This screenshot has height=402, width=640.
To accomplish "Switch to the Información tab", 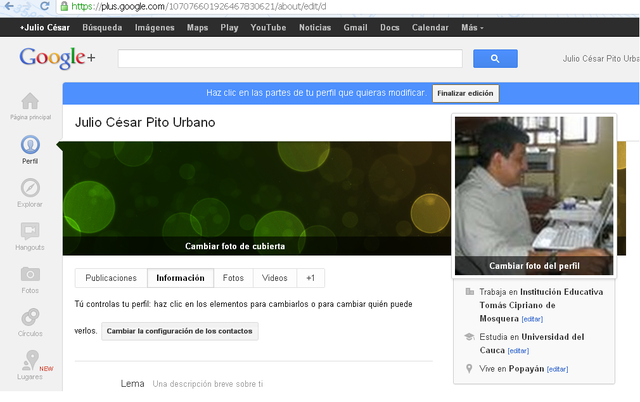I will 180,278.
